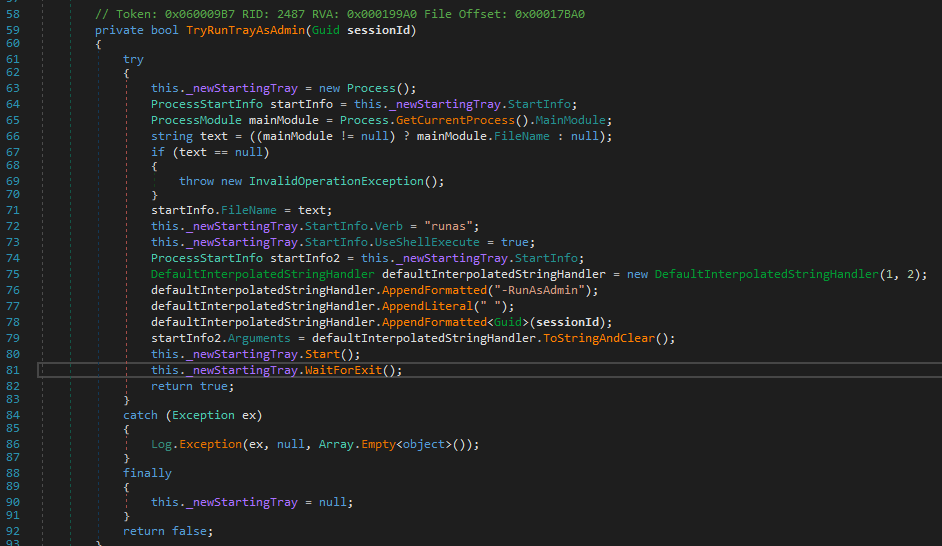942x546 pixels.
Task: Click InvalidOperationException on line 69
Action: coord(336,181)
